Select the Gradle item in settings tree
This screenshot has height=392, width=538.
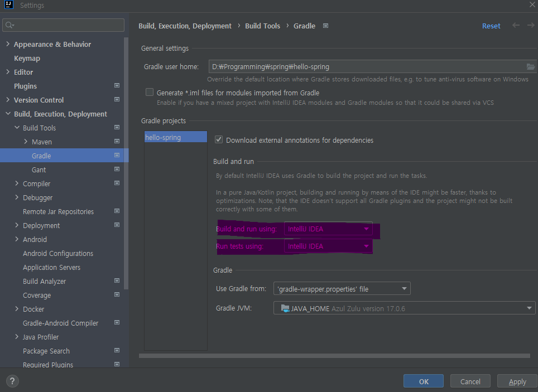coord(64,156)
